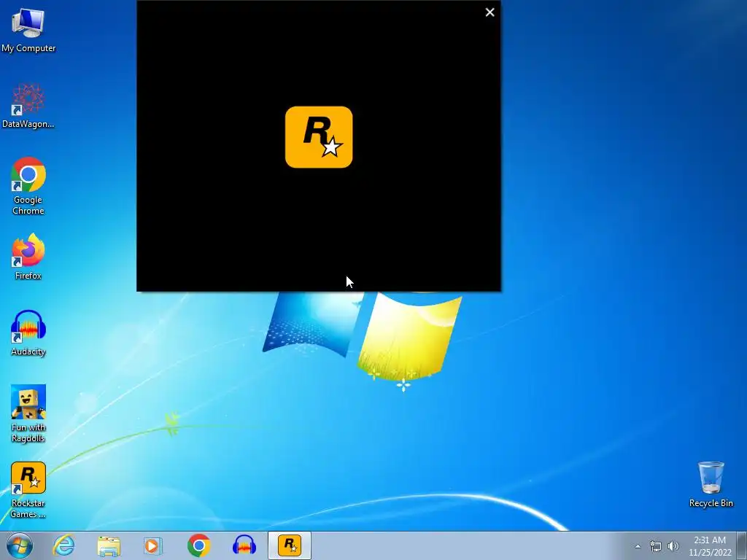Open the network status tray icon
Viewport: 747px width, 560px height.
(656, 546)
